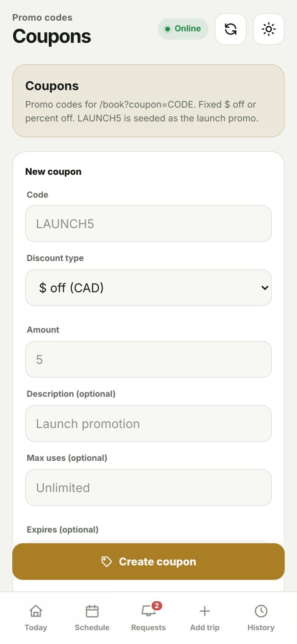This screenshot has height=644, width=297.
Task: Expand the dropdown chevron beside $ off (CAD)
Action: pyautogui.click(x=264, y=288)
